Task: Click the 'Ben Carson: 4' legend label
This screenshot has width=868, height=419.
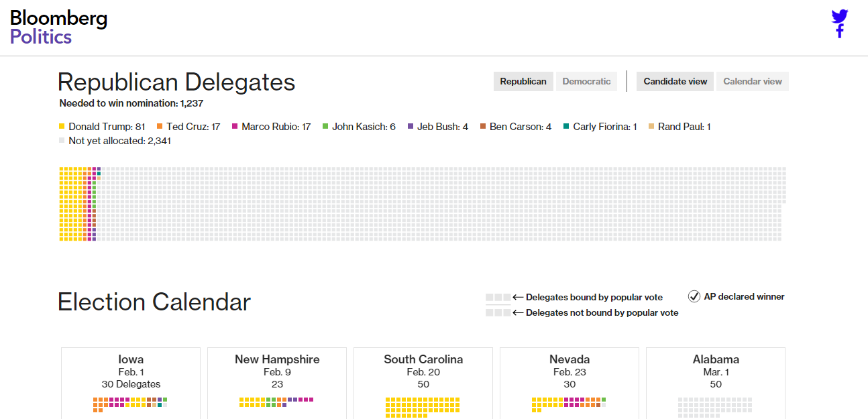Action: tap(521, 127)
